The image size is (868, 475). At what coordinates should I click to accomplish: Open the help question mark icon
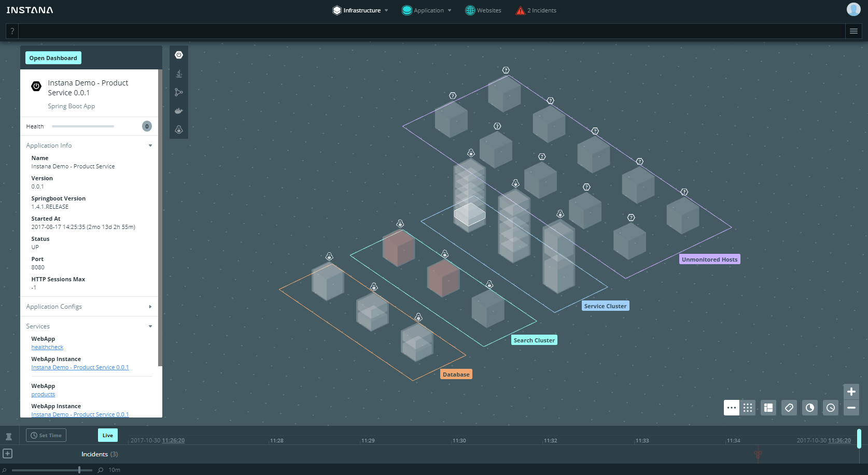pos(12,31)
